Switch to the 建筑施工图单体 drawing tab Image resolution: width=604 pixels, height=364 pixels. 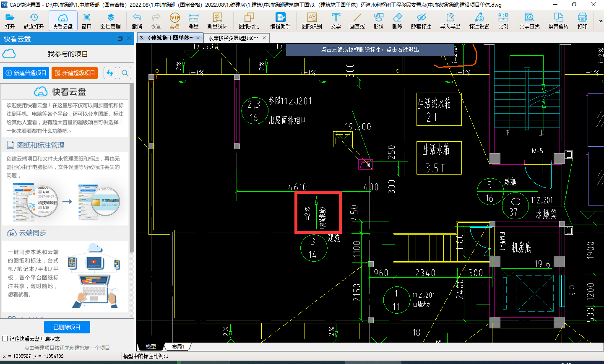coord(167,38)
